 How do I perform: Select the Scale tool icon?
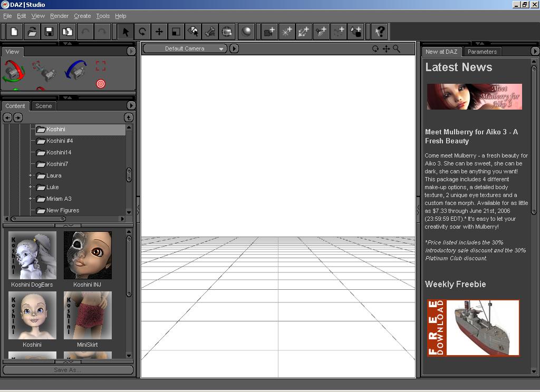point(176,32)
